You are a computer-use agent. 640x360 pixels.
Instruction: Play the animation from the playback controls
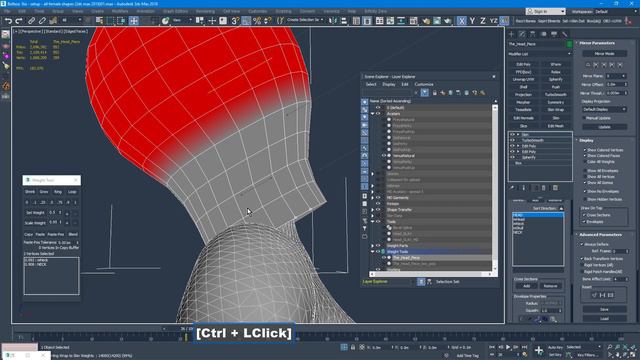point(508,347)
